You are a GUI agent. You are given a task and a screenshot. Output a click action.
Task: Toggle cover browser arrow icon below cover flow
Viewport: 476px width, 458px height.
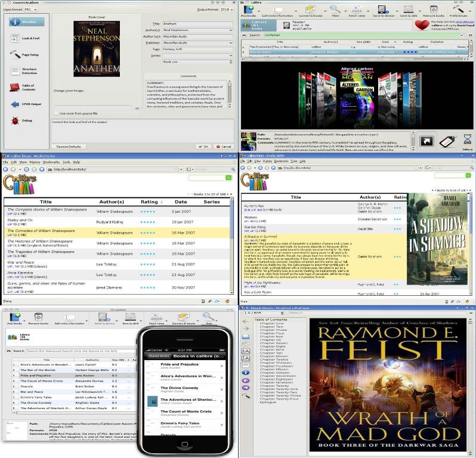pyautogui.click(x=426, y=141)
